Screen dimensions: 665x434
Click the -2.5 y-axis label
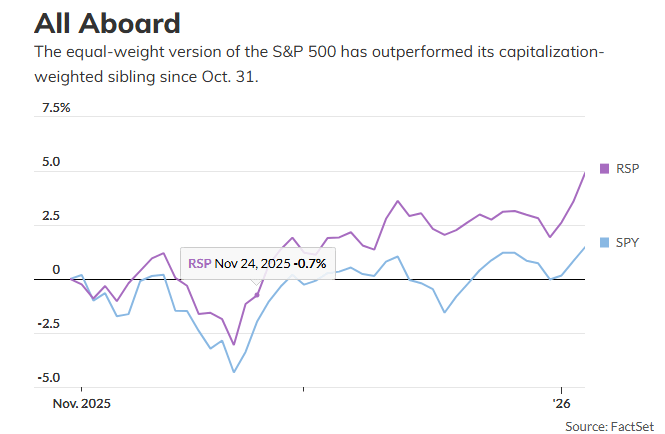coord(49,324)
